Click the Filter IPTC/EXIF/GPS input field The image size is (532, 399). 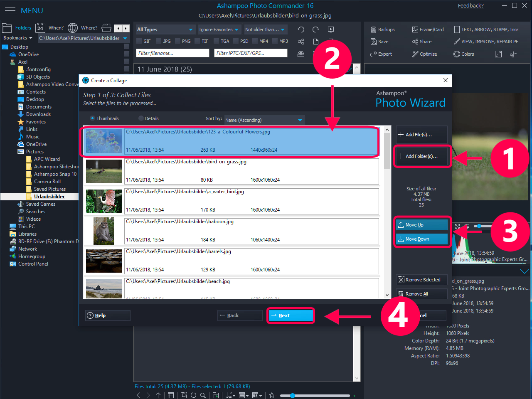click(251, 53)
